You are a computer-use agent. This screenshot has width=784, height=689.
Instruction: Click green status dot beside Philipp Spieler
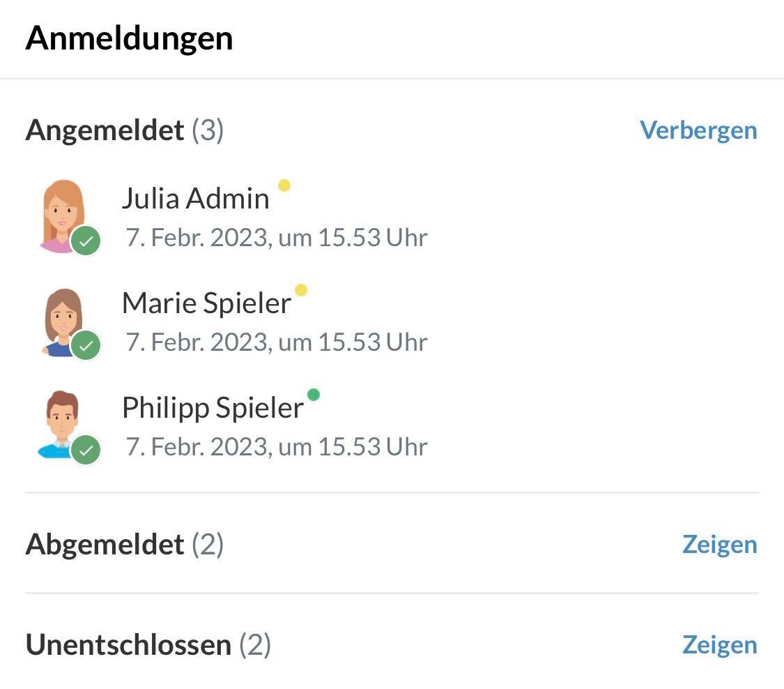pyautogui.click(x=314, y=395)
